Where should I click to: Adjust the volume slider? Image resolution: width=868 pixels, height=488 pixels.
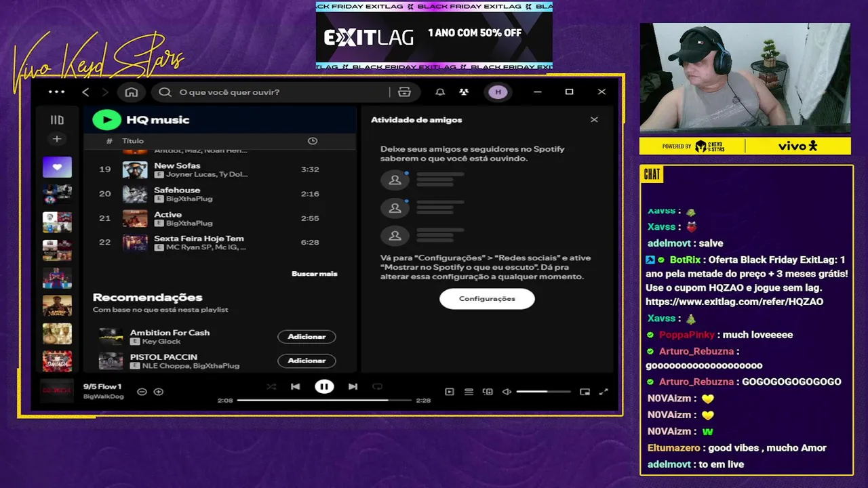tap(543, 392)
